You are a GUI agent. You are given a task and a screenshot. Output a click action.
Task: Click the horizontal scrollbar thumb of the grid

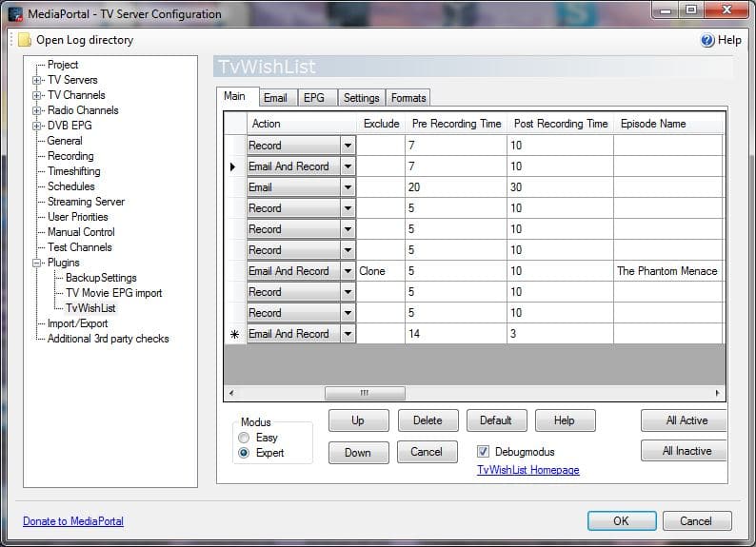[x=365, y=393]
